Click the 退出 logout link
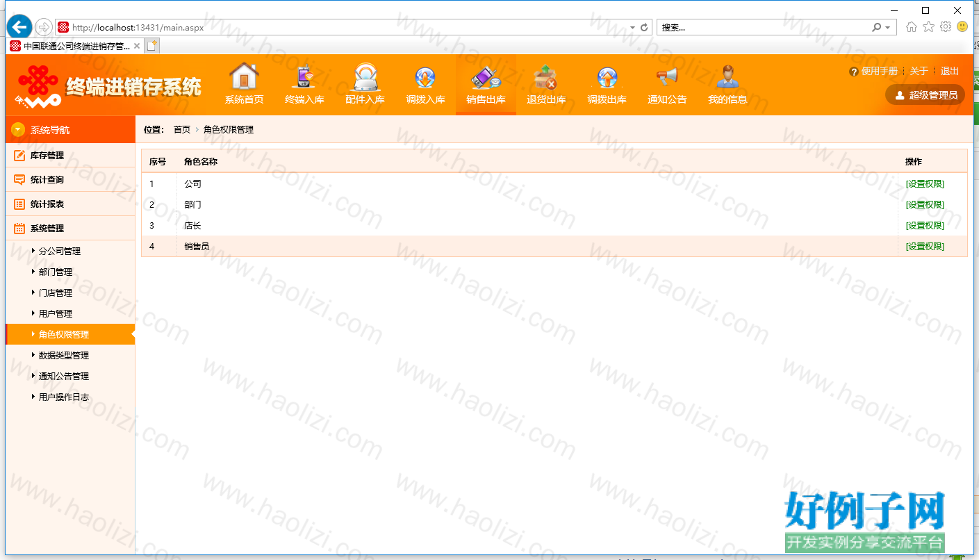Viewport: 979px width, 560px height. (949, 72)
